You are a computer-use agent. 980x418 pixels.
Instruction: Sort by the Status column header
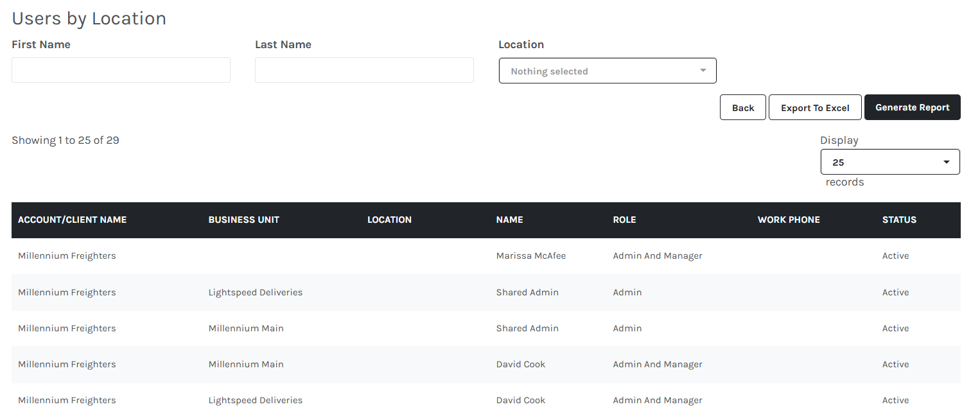[899, 220]
